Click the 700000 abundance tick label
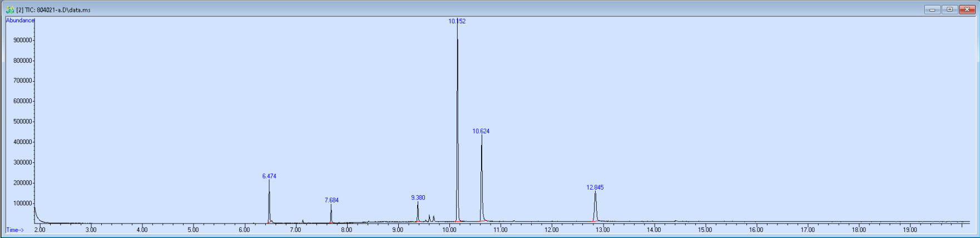The width and height of the screenshot is (980, 238). point(23,81)
